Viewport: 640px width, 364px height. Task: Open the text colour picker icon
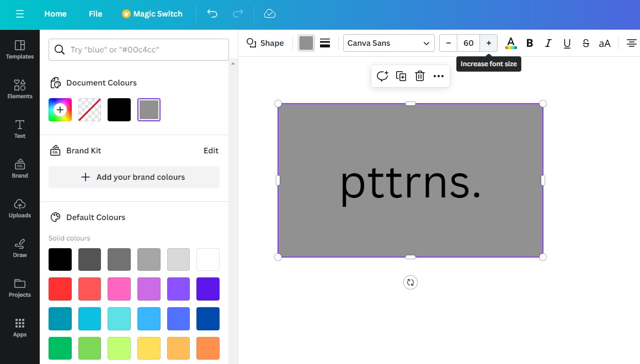click(x=510, y=43)
